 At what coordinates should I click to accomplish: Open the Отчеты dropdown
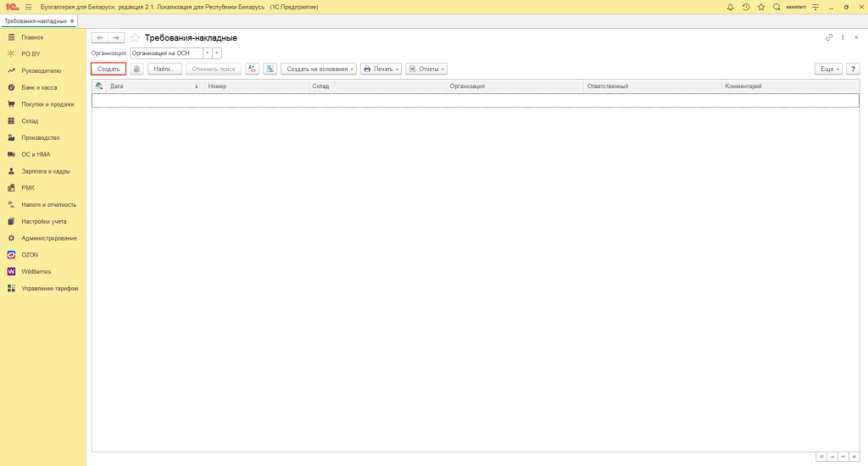pyautogui.click(x=426, y=69)
